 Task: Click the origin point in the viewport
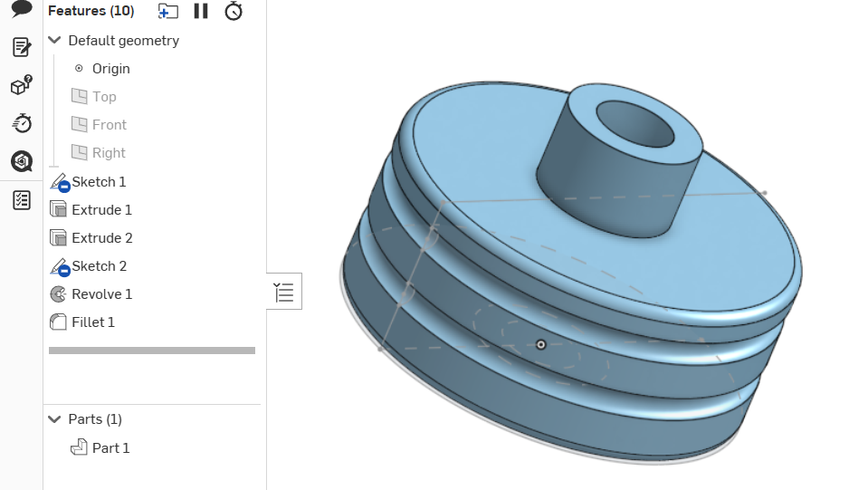tap(541, 344)
